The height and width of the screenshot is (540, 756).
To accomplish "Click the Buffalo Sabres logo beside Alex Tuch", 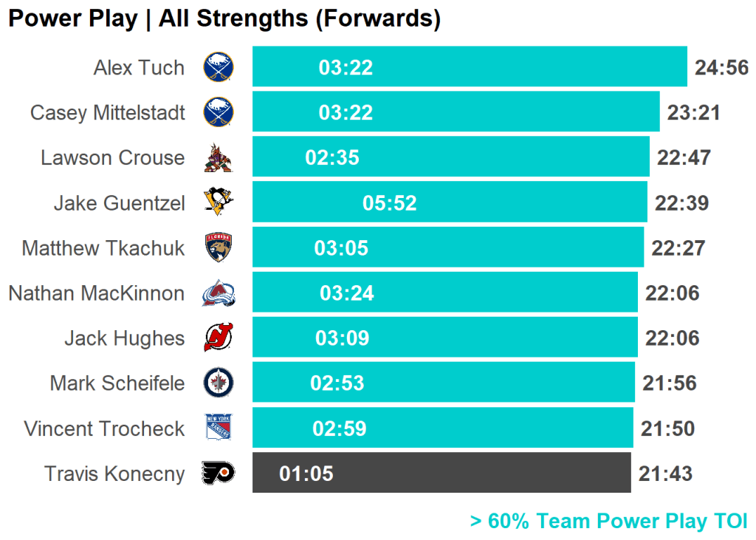I will tap(219, 67).
